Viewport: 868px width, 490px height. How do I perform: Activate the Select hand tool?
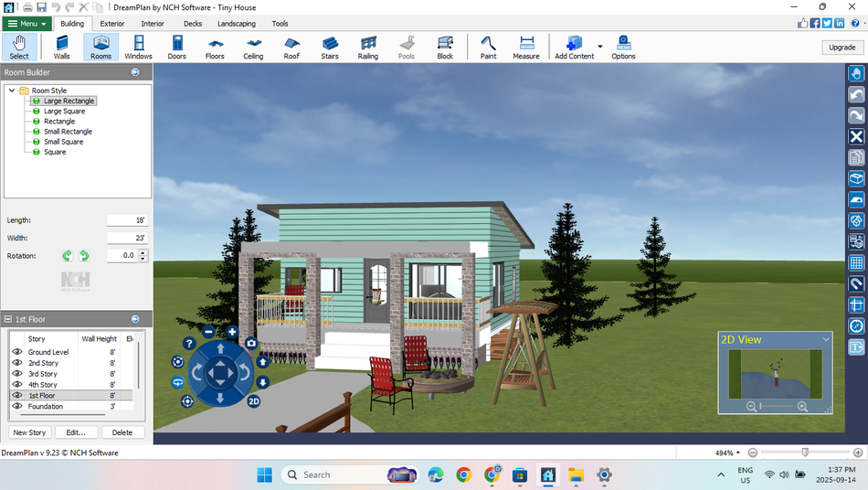pyautogui.click(x=19, y=47)
